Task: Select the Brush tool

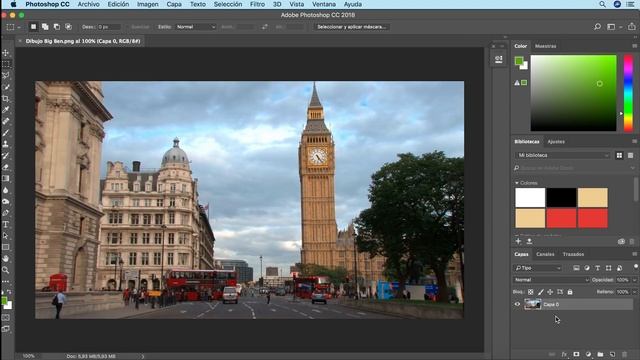Action: (x=6, y=133)
